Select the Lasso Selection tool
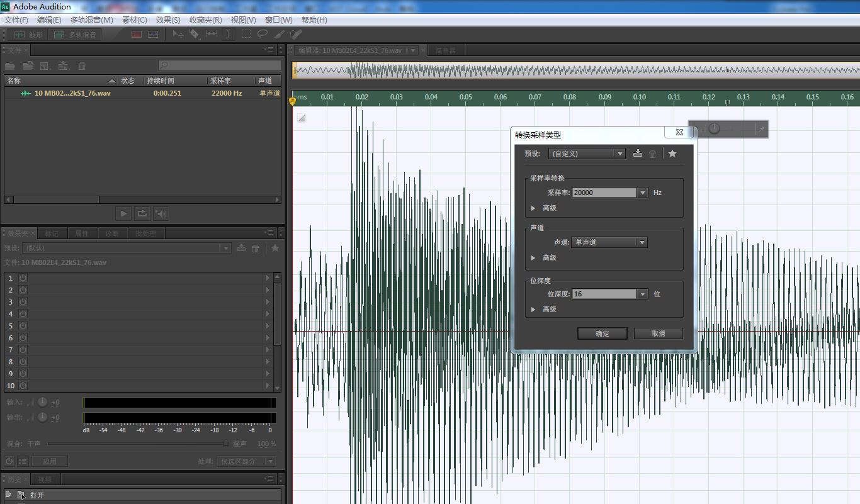The image size is (860, 504). click(x=262, y=35)
